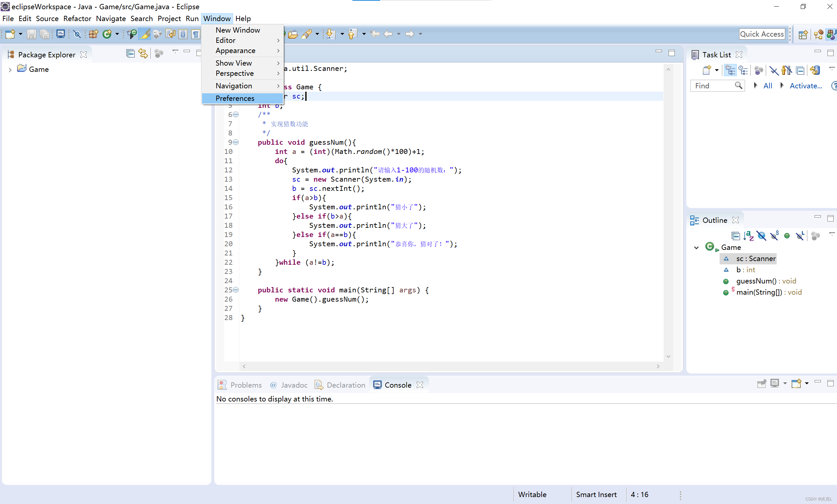Click the Previous Annotation arrow icon
837x504 pixels.
[352, 34]
